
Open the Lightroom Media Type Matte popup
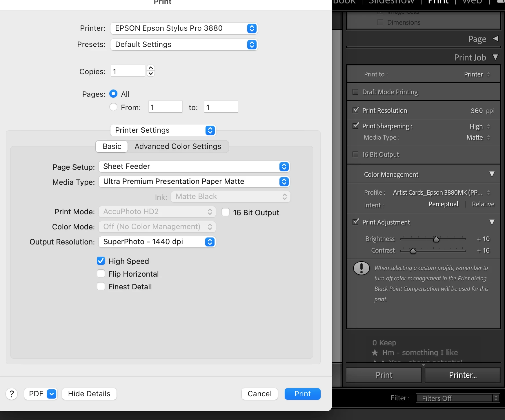coord(478,138)
